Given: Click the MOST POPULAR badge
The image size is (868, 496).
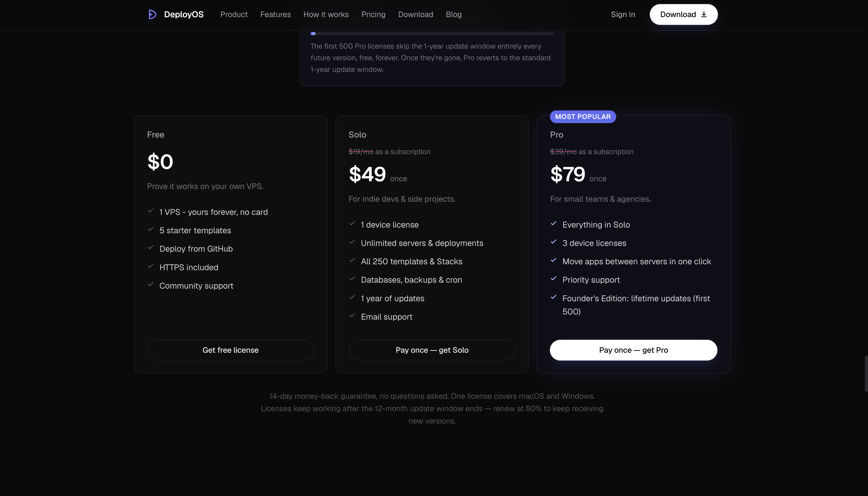Looking at the screenshot, I should click(583, 117).
